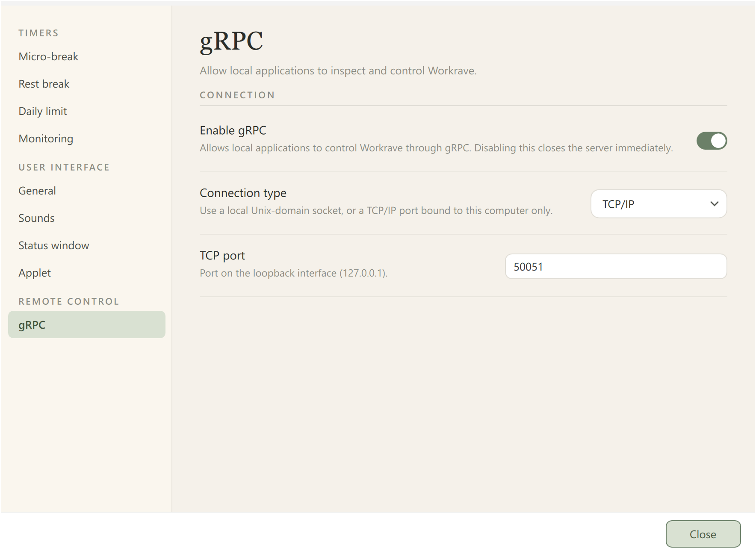Click the TCP port input field
Image resolution: width=756 pixels, height=557 pixels.
click(x=616, y=266)
